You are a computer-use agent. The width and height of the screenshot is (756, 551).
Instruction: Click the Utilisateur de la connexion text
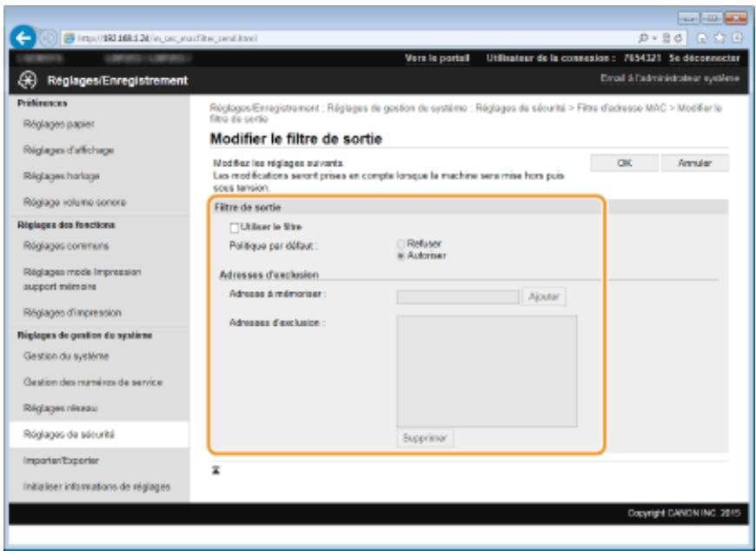pos(551,58)
